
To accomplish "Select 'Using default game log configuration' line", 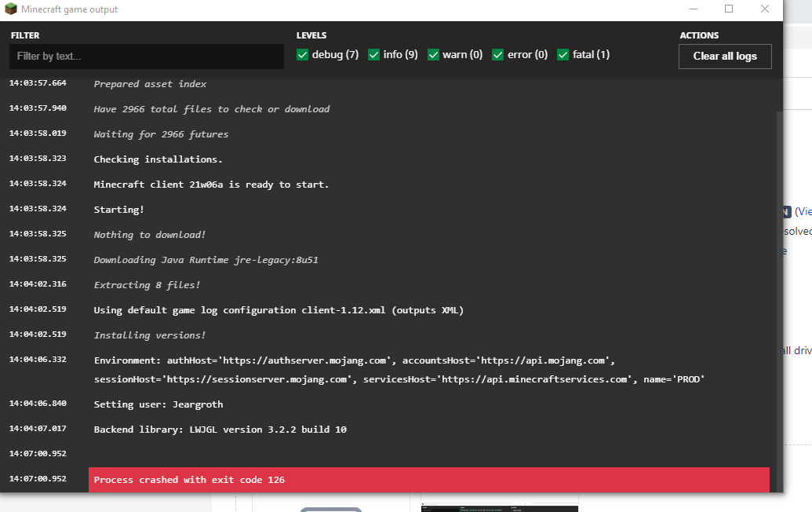I will (279, 310).
